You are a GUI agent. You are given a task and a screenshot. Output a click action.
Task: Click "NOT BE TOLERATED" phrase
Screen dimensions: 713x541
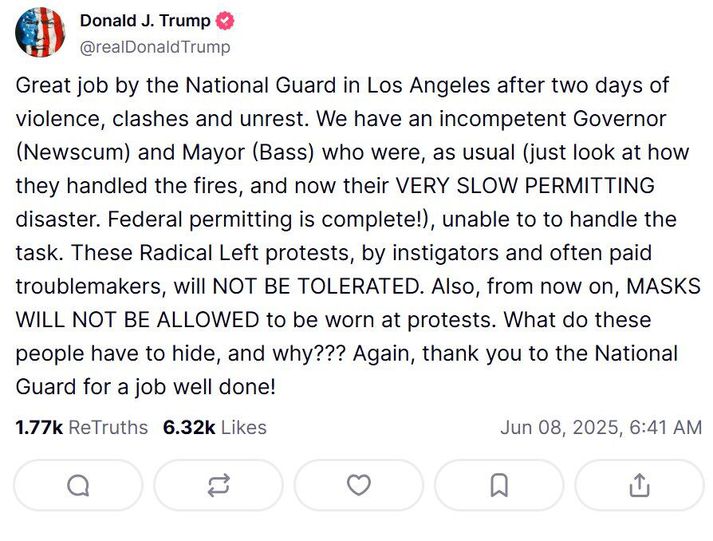click(x=316, y=286)
